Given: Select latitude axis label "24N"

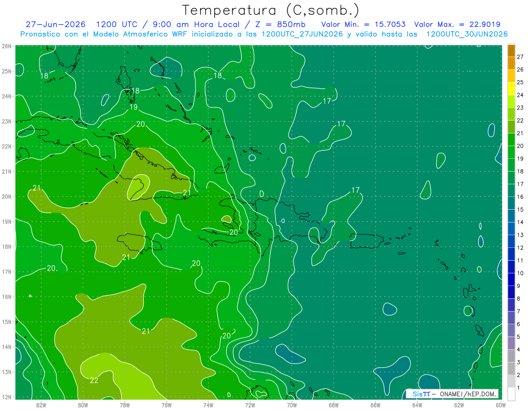Looking at the screenshot, I should 7,96.
